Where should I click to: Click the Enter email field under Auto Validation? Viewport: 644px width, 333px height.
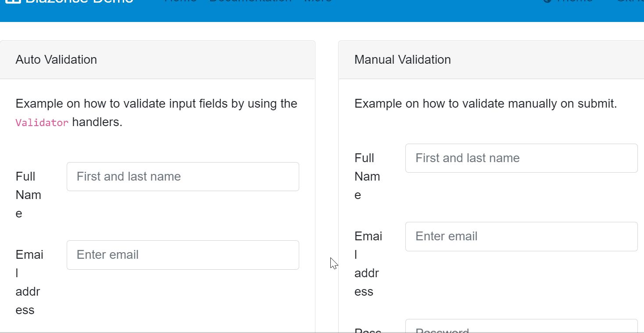click(182, 255)
